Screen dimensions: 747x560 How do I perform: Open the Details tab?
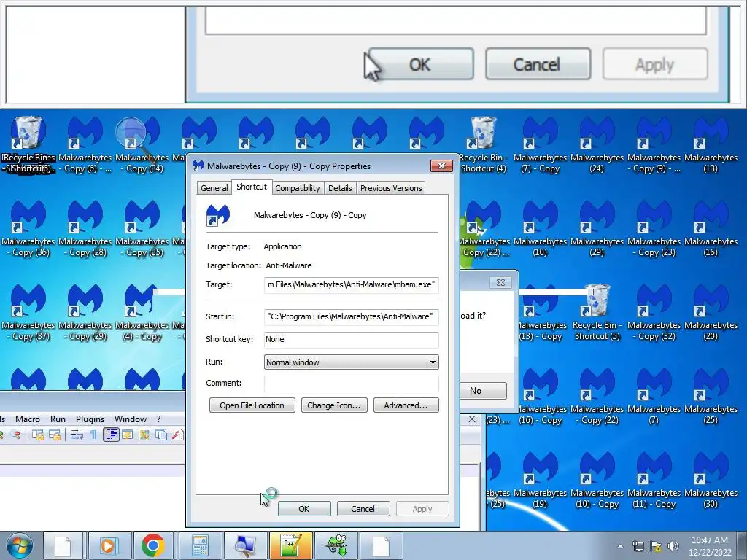point(340,188)
